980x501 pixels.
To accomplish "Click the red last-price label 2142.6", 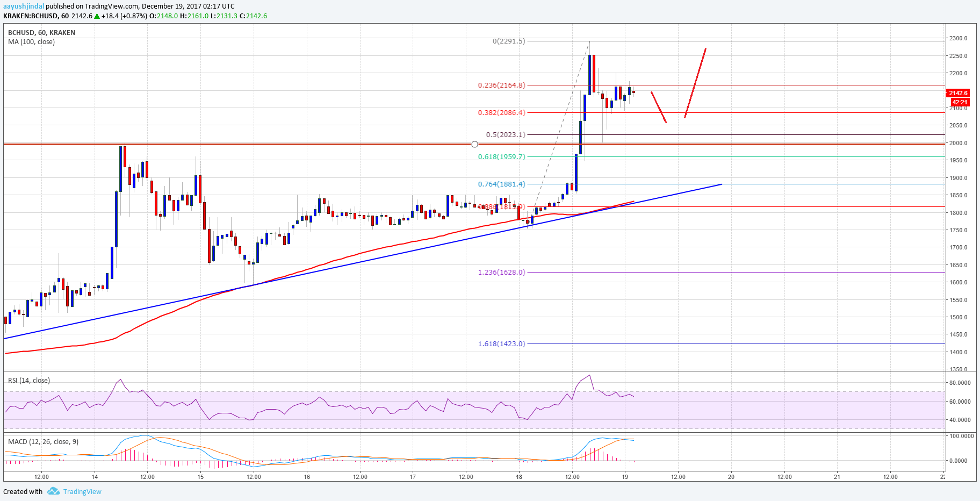I will [958, 93].
